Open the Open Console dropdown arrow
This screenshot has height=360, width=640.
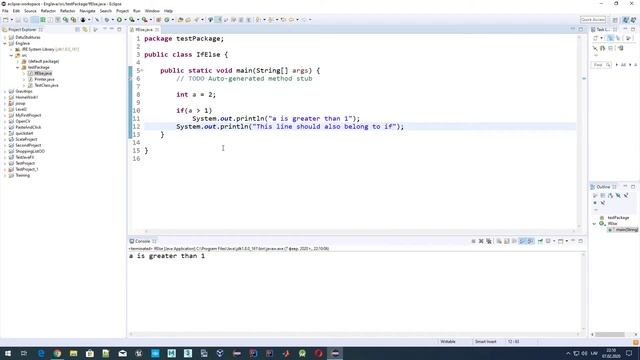tap(567, 241)
